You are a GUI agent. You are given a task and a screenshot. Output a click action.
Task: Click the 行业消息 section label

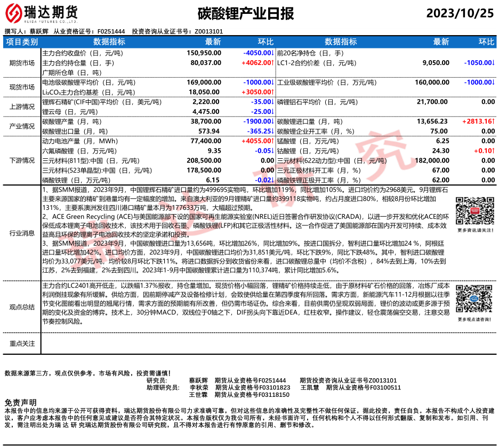click(x=22, y=233)
